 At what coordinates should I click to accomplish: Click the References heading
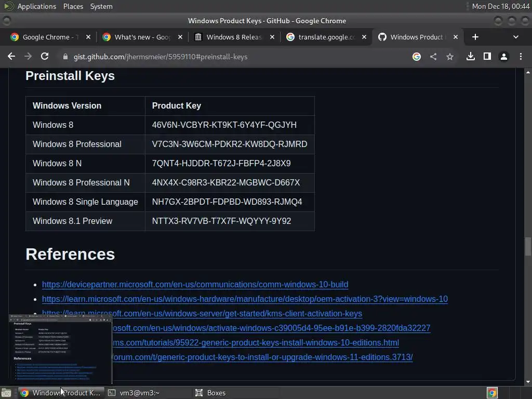tap(70, 254)
